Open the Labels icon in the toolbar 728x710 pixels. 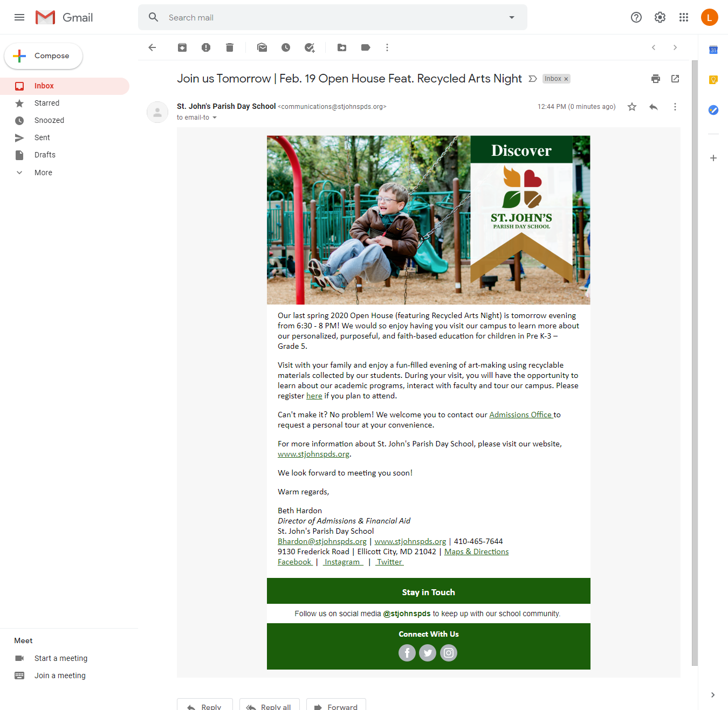point(366,47)
